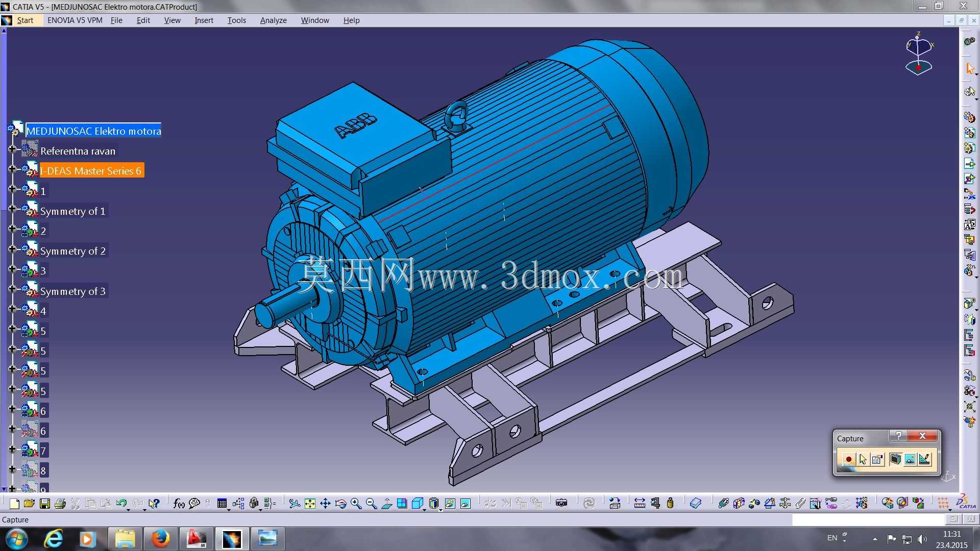Click the Shading view mode icon
980x551 pixels.
[433, 504]
